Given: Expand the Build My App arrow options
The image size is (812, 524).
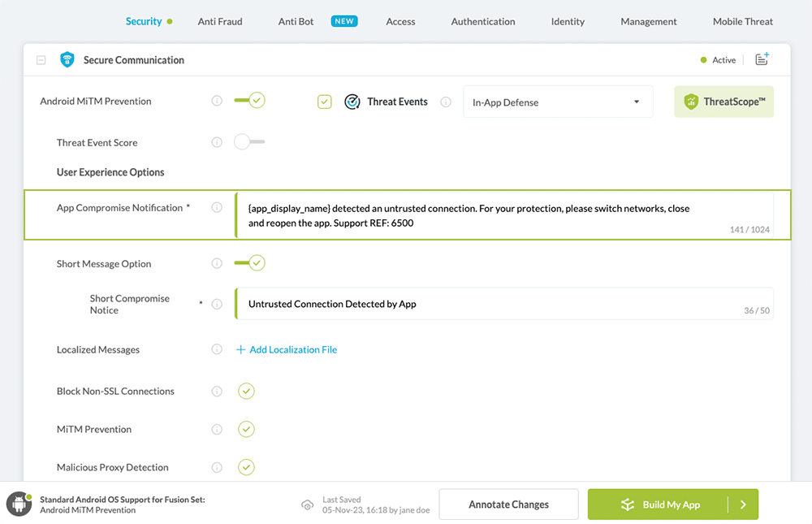Looking at the screenshot, I should 742,505.
